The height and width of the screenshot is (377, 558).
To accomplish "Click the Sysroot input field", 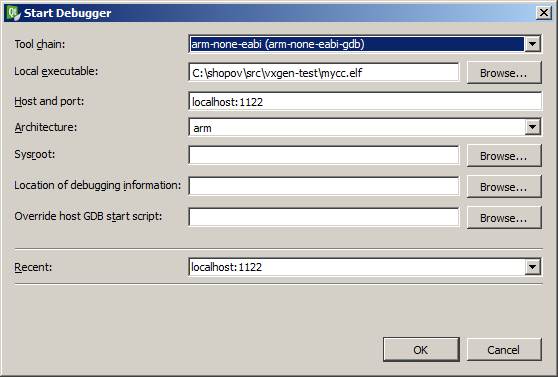I will tap(324, 155).
